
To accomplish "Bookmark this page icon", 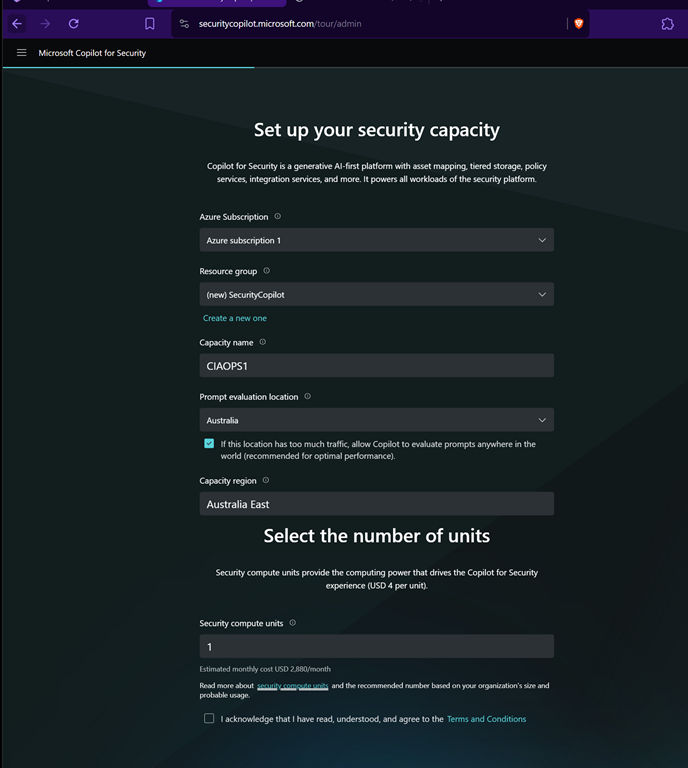I will click(x=150, y=23).
